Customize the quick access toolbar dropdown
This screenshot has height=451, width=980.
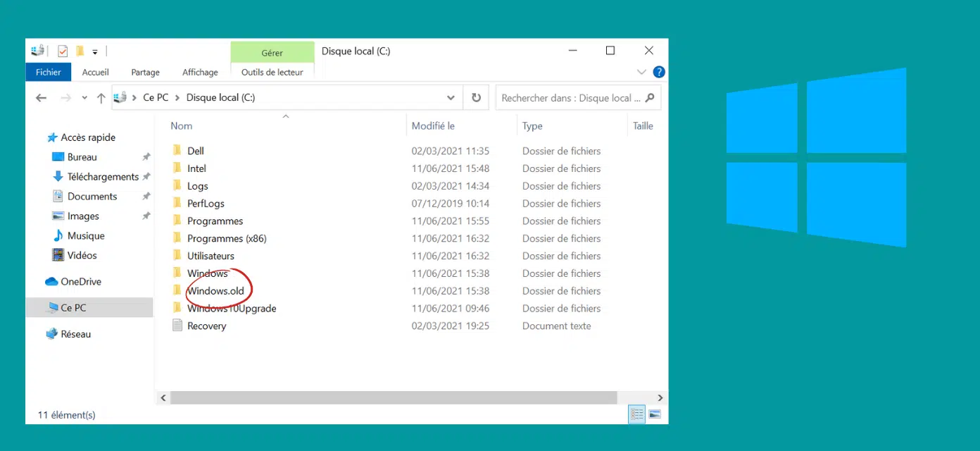[95, 51]
